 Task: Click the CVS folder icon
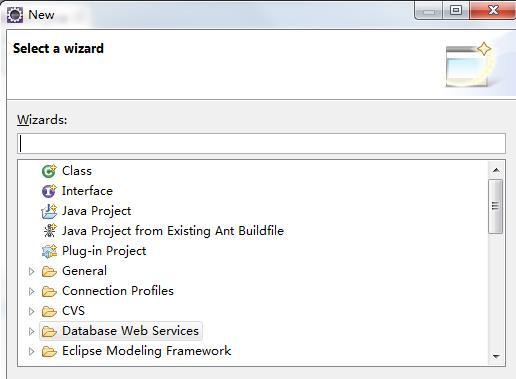[x=49, y=311]
